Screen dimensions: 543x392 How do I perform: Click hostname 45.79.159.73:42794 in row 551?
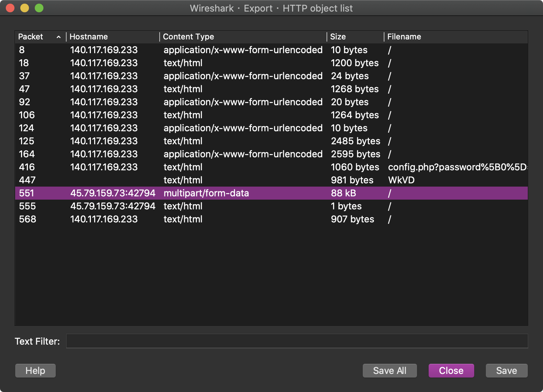click(x=113, y=193)
